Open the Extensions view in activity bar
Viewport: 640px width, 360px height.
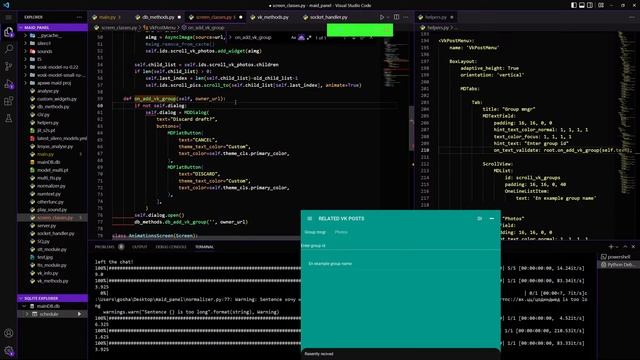coord(9,101)
